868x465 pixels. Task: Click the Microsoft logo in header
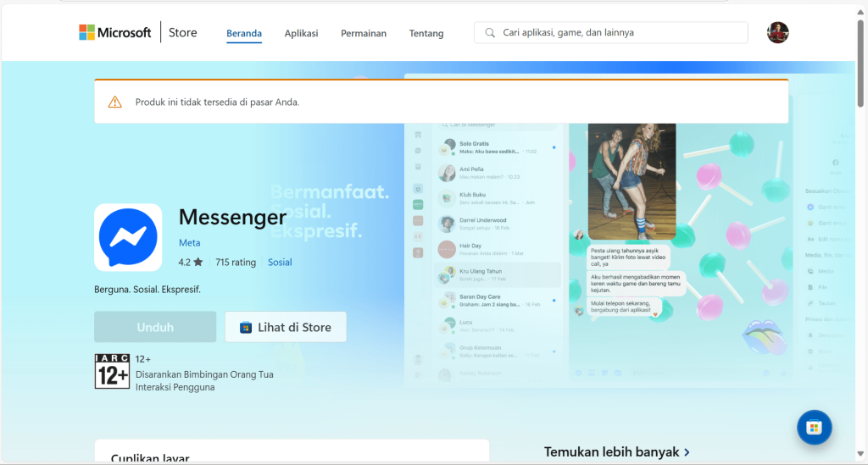tap(114, 33)
